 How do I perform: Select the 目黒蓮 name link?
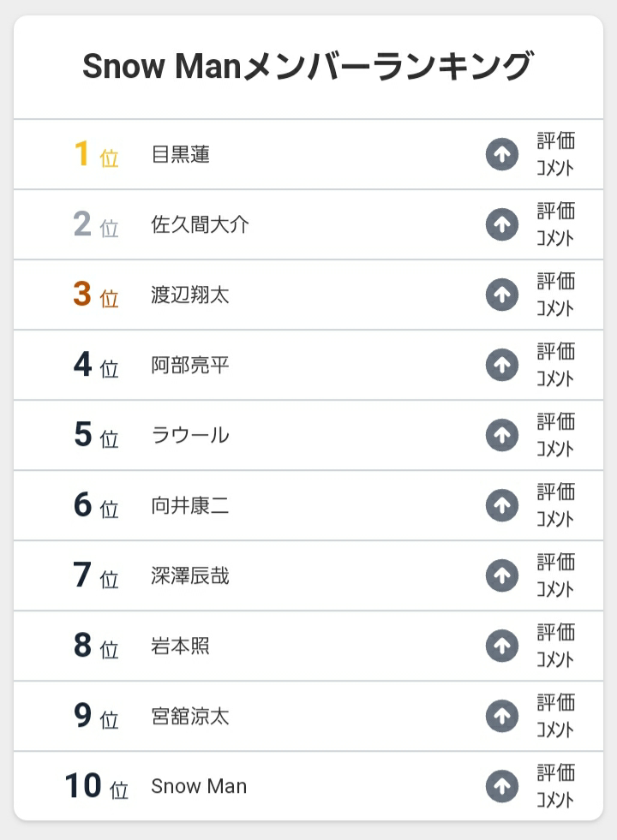click(x=180, y=154)
